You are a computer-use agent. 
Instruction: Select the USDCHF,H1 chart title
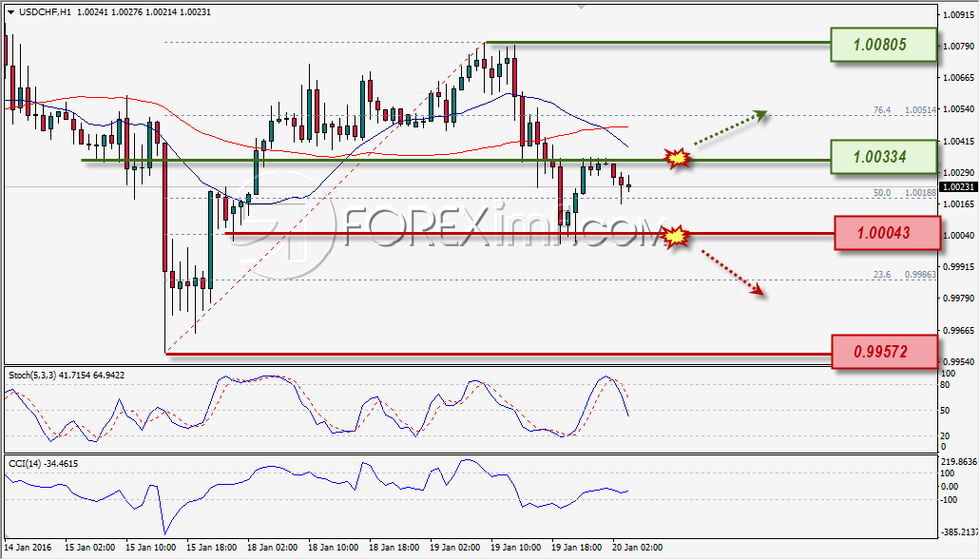(45, 11)
